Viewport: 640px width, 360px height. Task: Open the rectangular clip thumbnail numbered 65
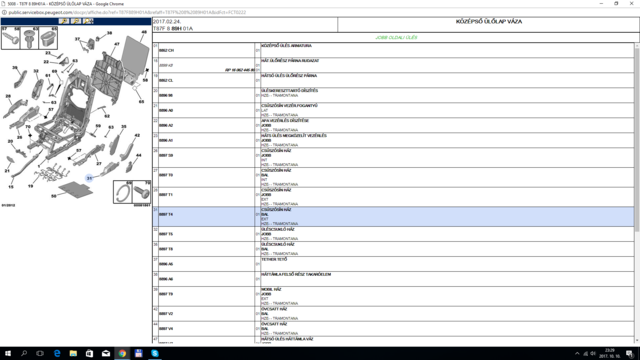(x=48, y=38)
